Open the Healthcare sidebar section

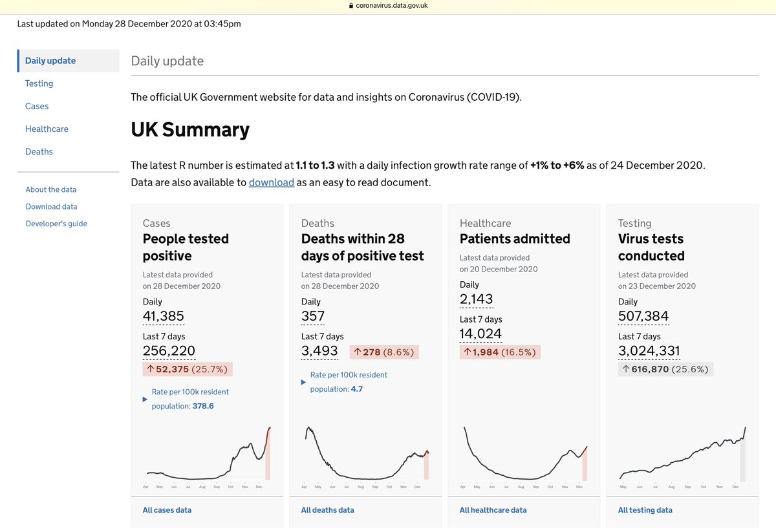[47, 129]
